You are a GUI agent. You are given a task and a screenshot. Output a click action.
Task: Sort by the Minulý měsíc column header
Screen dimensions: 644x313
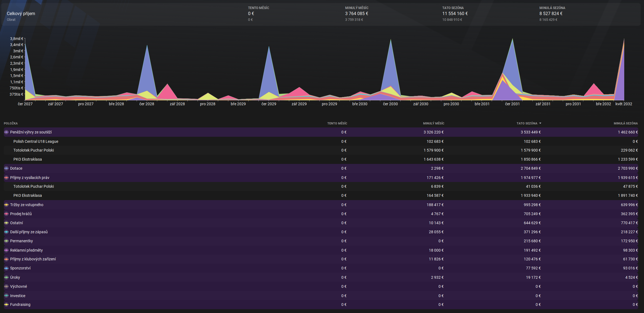433,123
